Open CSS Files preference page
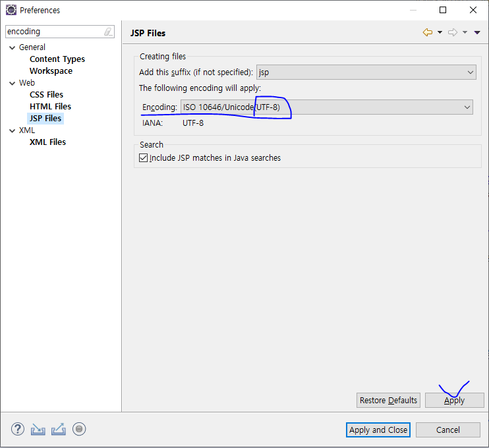 pyautogui.click(x=47, y=94)
